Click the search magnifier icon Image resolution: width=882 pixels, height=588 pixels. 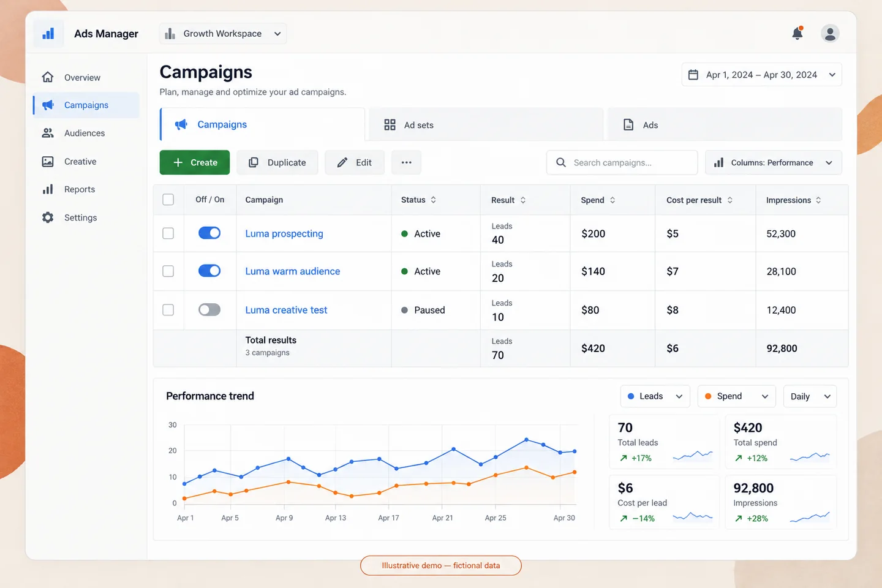561,162
